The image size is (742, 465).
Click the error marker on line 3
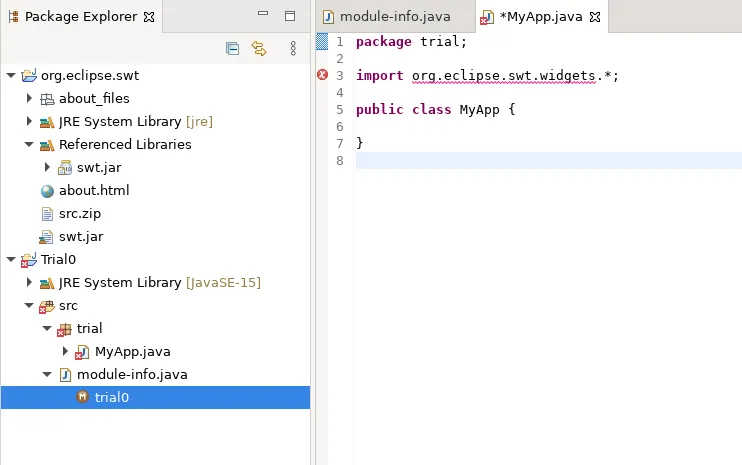[322, 75]
